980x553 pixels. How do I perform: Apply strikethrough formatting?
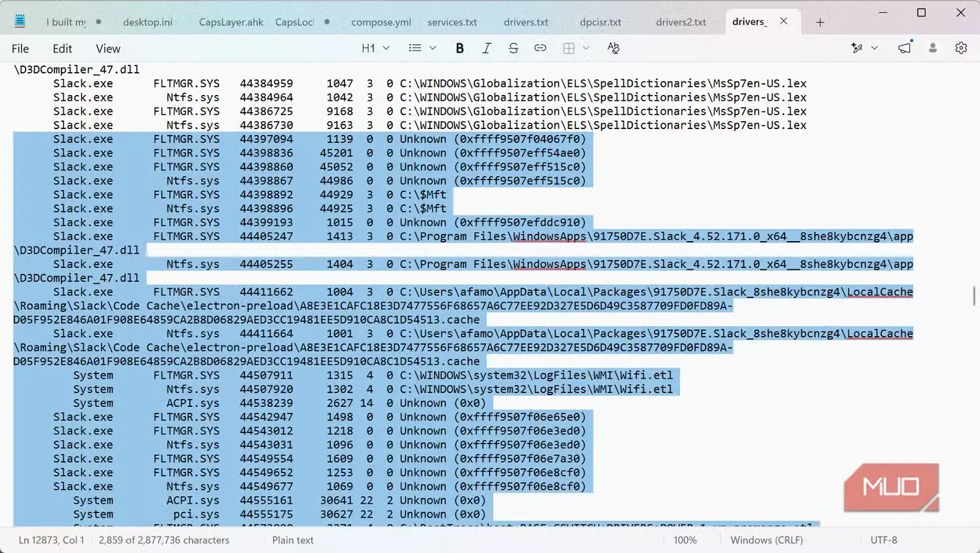[513, 48]
